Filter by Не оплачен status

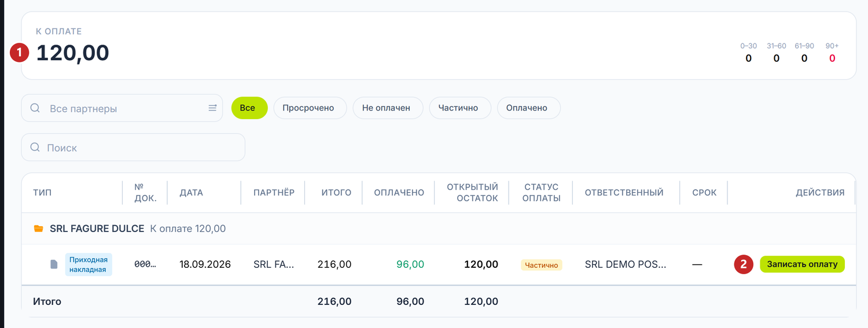pyautogui.click(x=388, y=108)
